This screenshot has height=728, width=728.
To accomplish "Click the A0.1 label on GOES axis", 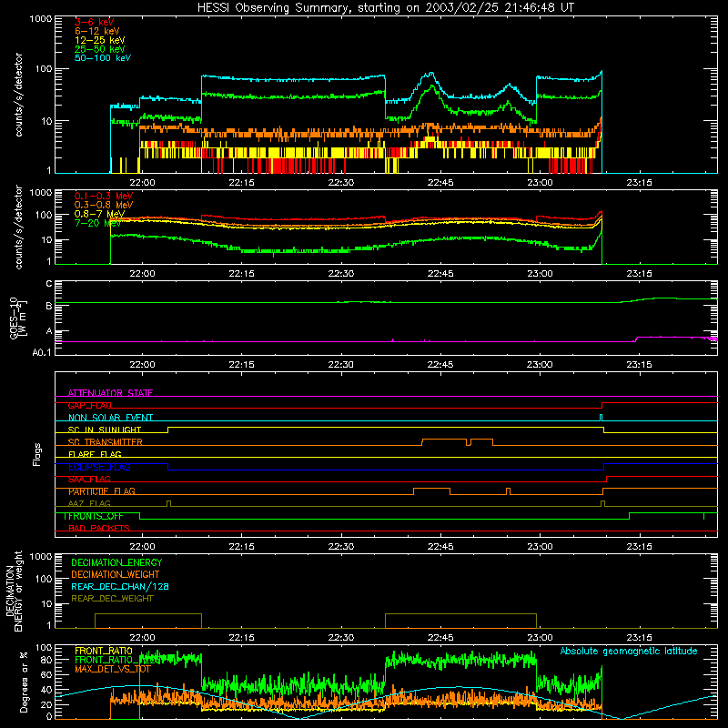I will 42,352.
